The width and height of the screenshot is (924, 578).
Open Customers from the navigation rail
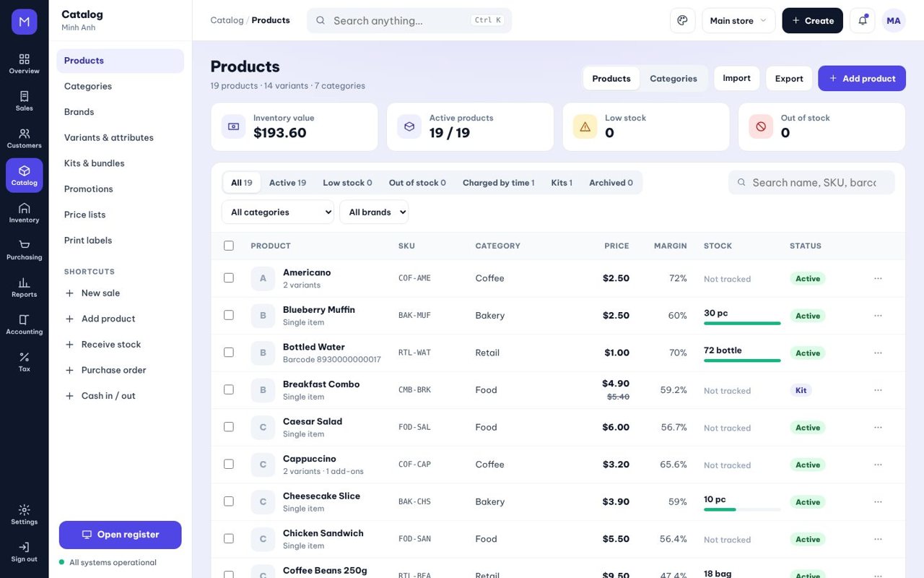25,138
